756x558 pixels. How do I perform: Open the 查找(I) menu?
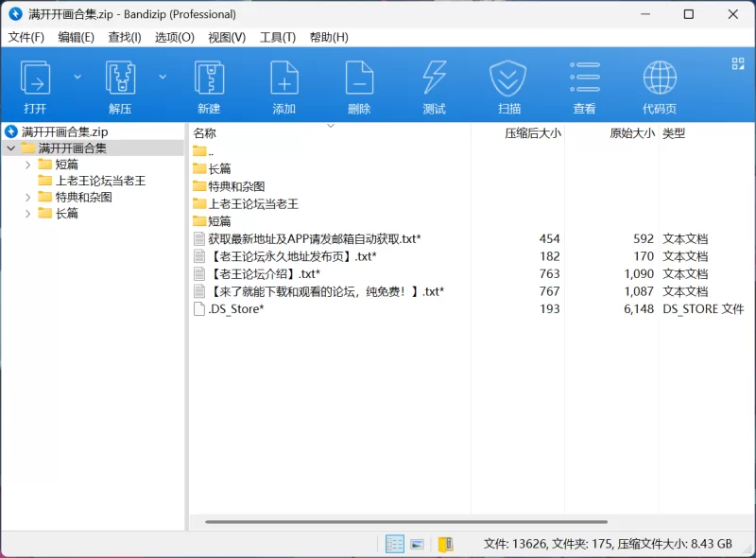pyautogui.click(x=125, y=37)
